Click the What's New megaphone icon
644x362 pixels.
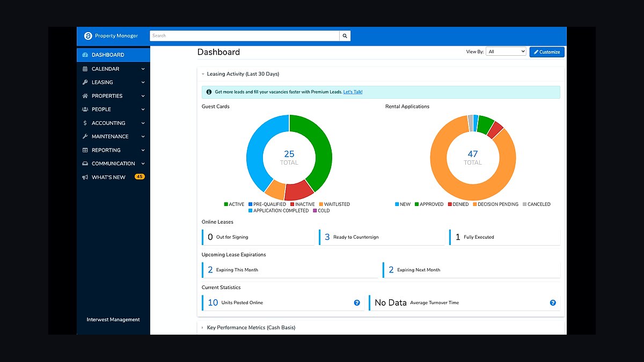tap(85, 177)
